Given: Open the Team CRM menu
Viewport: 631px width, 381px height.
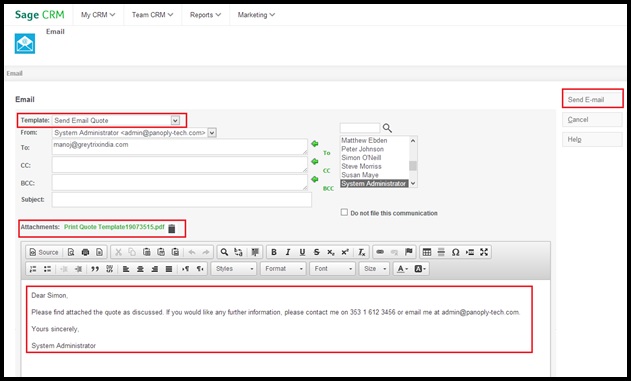Looking at the screenshot, I should click(152, 15).
